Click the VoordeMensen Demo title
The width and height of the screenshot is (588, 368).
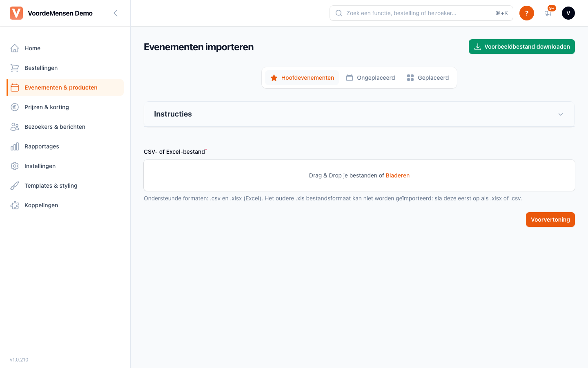tap(60, 13)
